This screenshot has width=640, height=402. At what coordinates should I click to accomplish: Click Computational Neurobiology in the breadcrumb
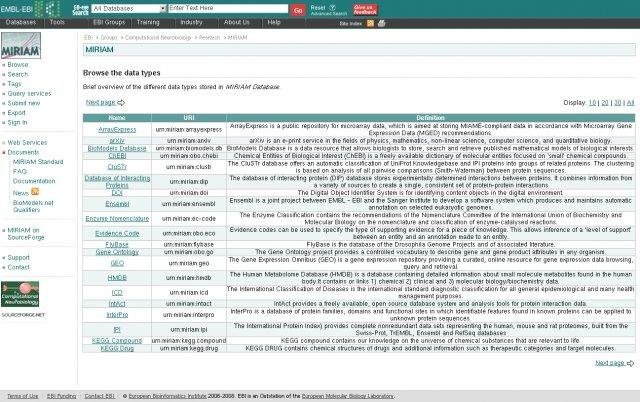tap(158, 38)
